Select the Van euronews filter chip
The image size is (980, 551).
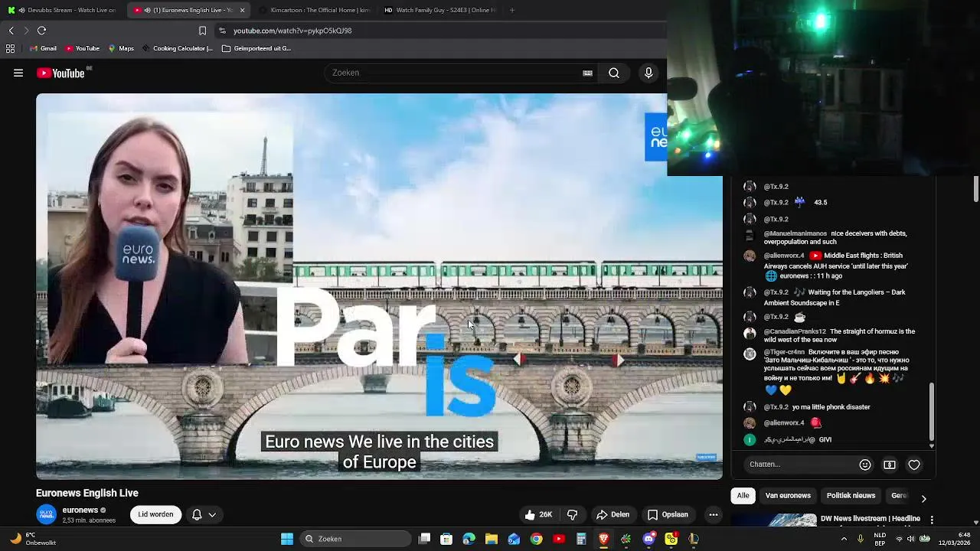[x=788, y=496]
